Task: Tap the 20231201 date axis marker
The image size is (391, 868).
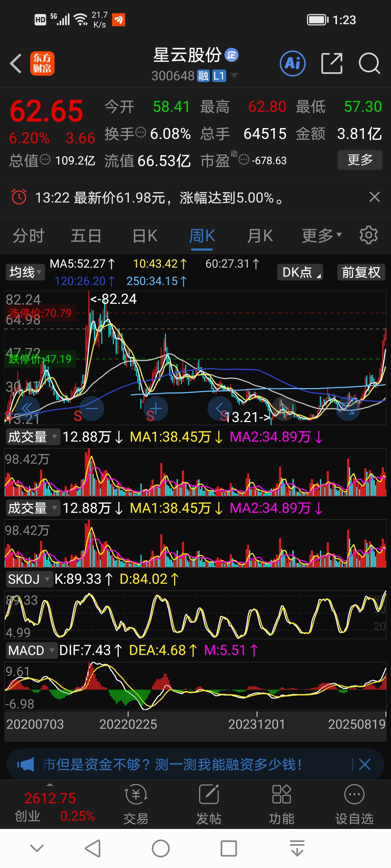Action: [x=257, y=724]
